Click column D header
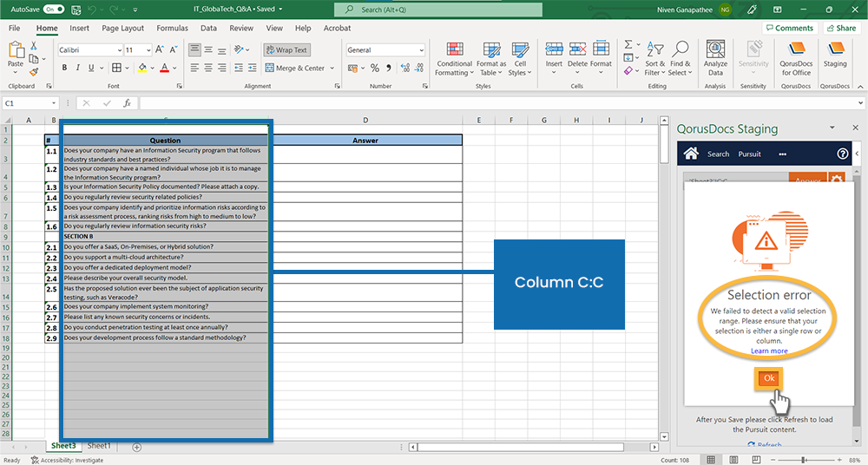868x465 pixels. tap(365, 120)
